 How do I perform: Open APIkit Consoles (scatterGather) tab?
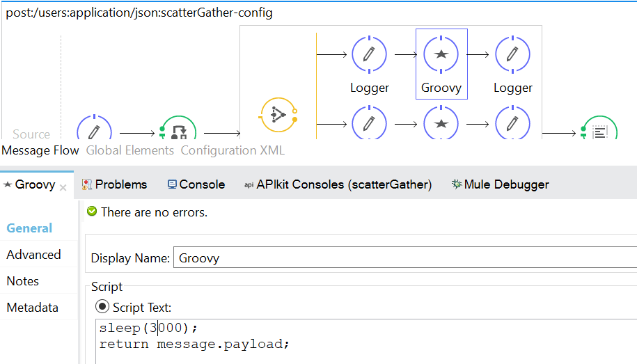338,184
